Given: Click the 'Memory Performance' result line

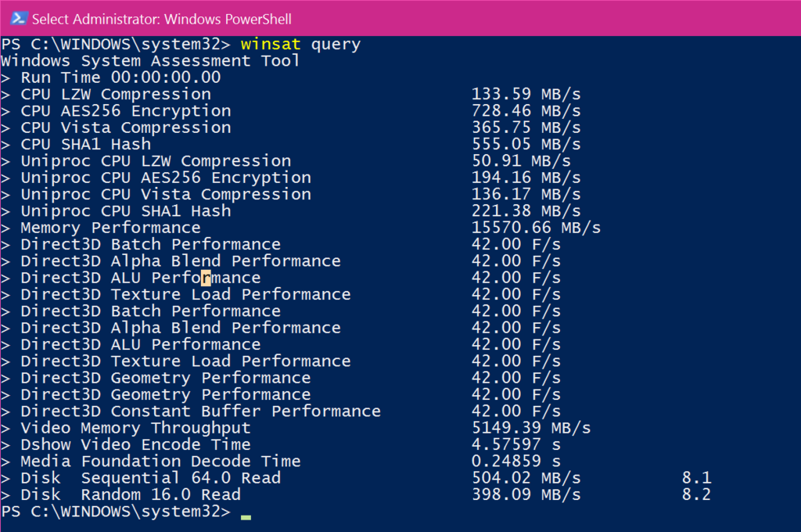Looking at the screenshot, I should [109, 228].
